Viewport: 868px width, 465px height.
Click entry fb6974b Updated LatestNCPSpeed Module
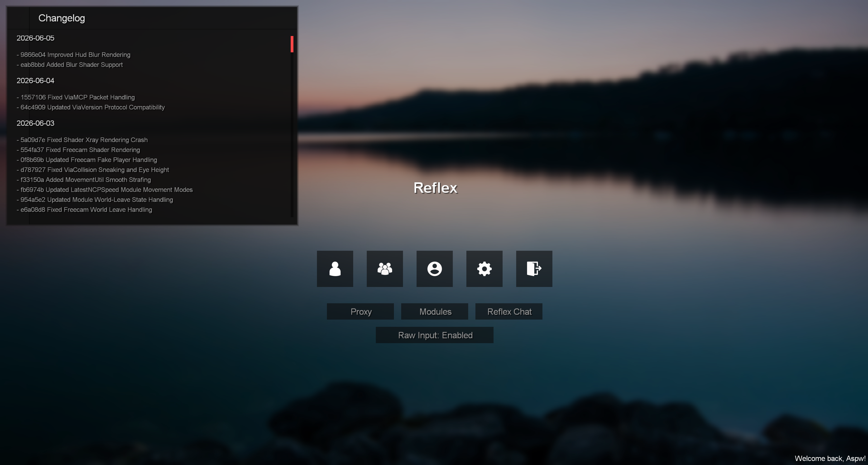(105, 190)
